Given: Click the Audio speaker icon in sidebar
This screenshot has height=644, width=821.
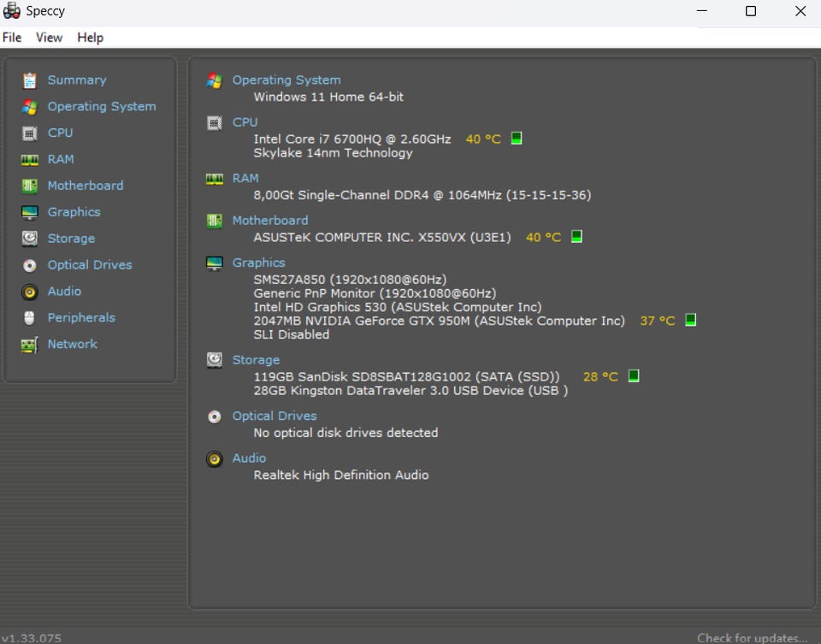Looking at the screenshot, I should 29,292.
